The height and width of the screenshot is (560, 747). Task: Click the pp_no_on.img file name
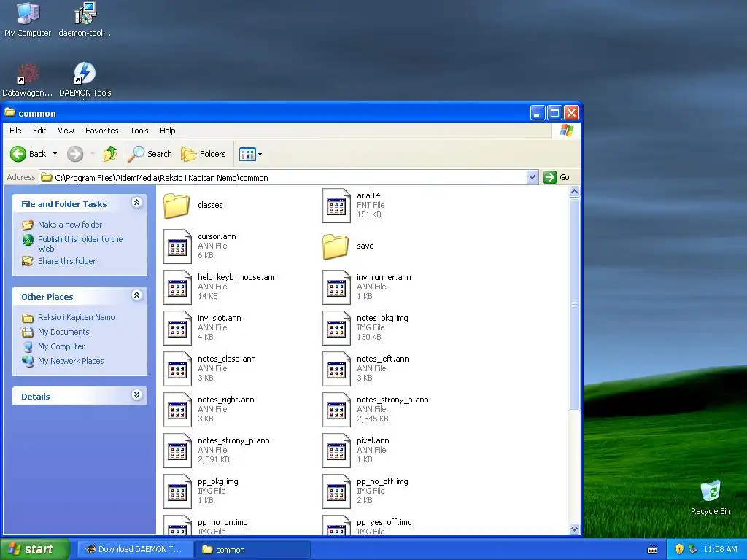pyautogui.click(x=222, y=522)
